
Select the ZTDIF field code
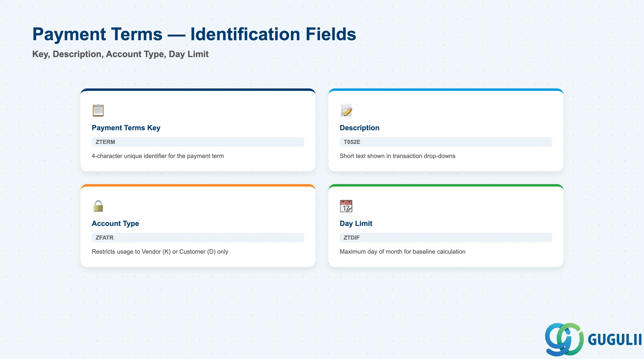tap(446, 237)
